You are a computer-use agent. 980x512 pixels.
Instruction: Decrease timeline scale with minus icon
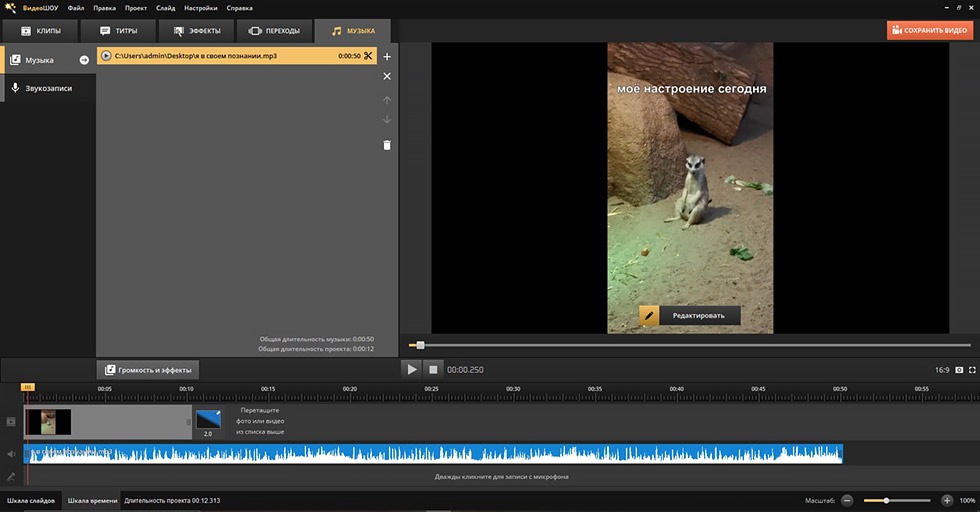[x=847, y=500]
